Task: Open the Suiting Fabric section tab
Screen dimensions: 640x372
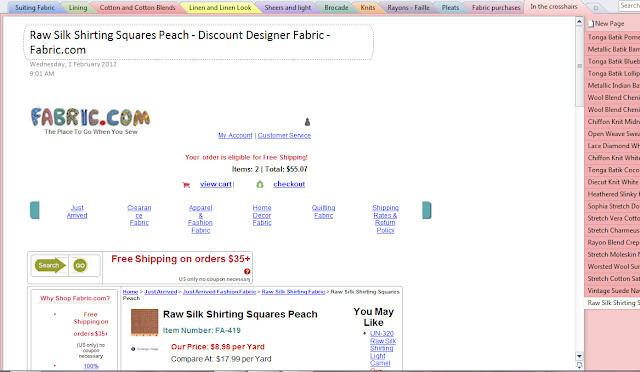Action: point(35,7)
